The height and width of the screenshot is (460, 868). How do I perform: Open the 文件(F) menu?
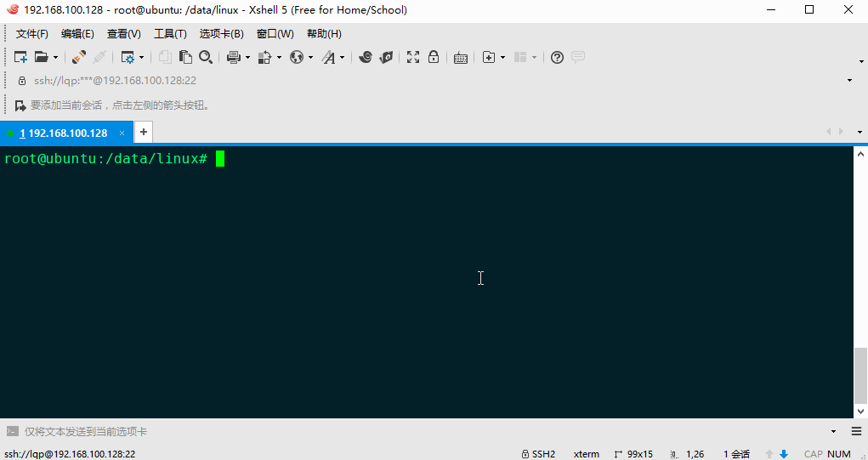tap(32, 34)
